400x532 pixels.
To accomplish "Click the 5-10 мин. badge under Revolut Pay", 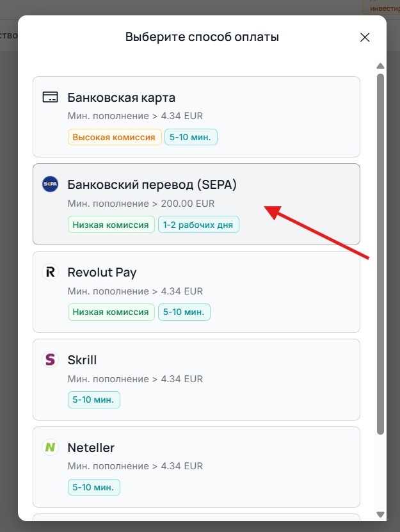I will (184, 312).
